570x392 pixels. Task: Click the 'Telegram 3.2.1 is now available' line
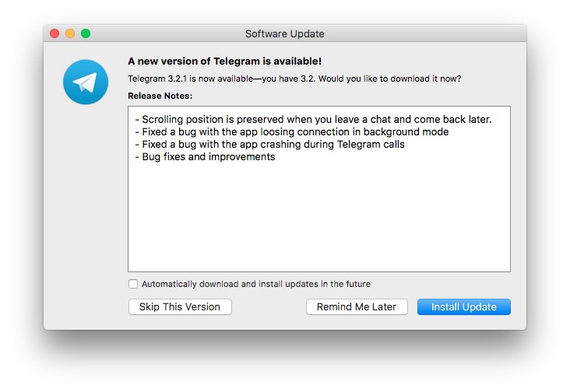(294, 79)
